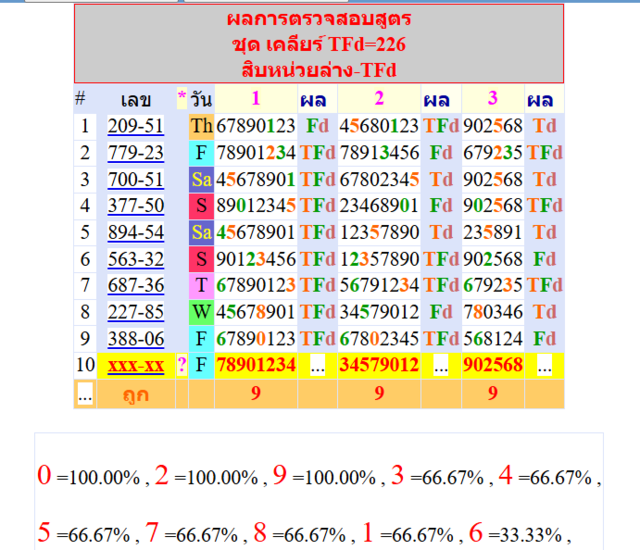
Task: Open the 377-50 number link
Action: [136, 206]
